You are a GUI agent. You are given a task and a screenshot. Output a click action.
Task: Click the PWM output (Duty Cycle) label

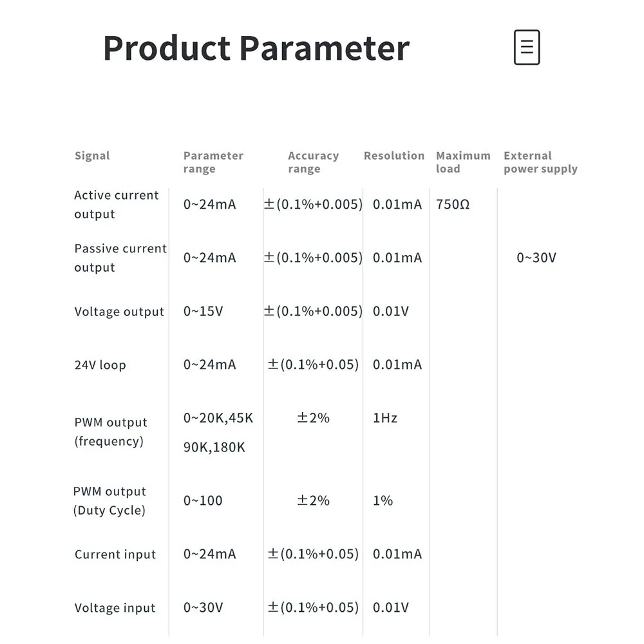pos(109,501)
